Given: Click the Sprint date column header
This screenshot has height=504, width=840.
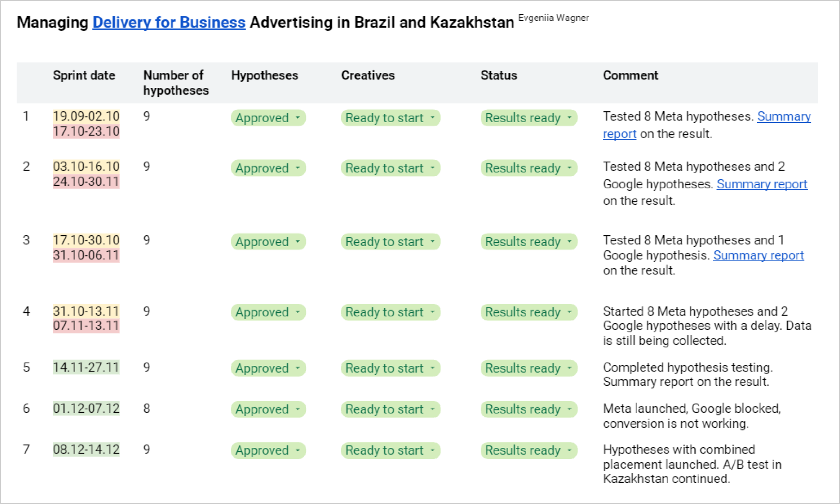Looking at the screenshot, I should tap(84, 75).
